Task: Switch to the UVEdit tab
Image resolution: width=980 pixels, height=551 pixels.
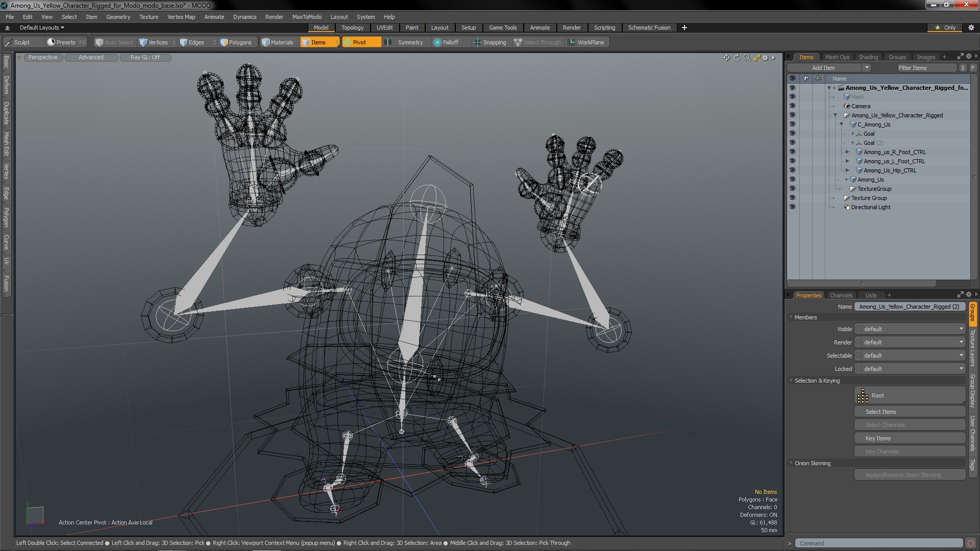Action: 384,28
